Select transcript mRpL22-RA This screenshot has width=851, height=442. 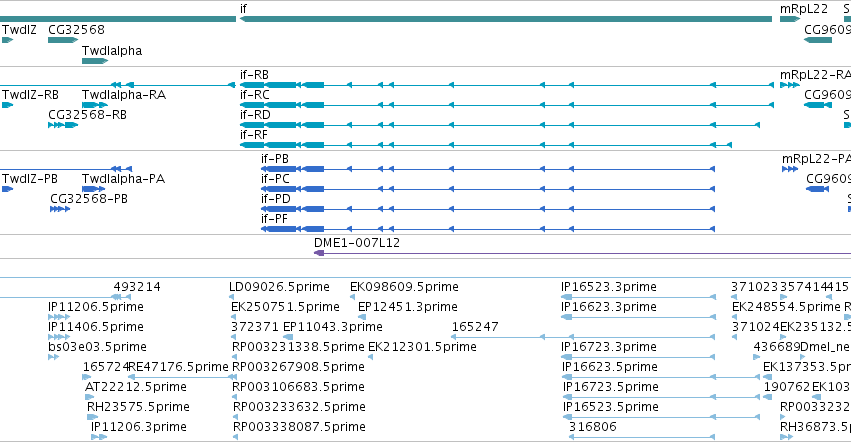[790, 85]
